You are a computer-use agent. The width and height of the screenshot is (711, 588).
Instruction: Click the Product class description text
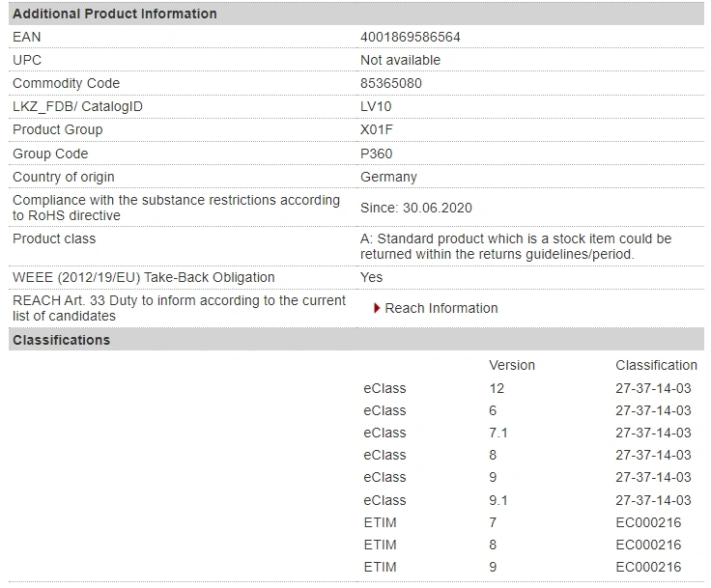[516, 246]
